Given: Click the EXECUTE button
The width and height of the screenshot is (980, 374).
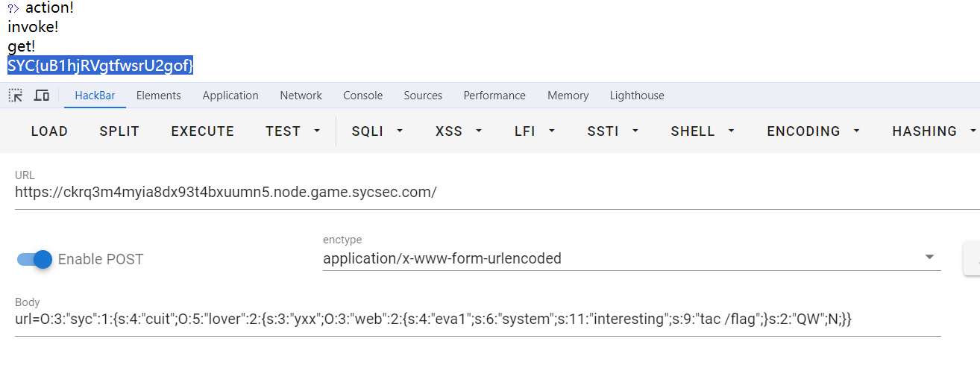Looking at the screenshot, I should (x=202, y=131).
